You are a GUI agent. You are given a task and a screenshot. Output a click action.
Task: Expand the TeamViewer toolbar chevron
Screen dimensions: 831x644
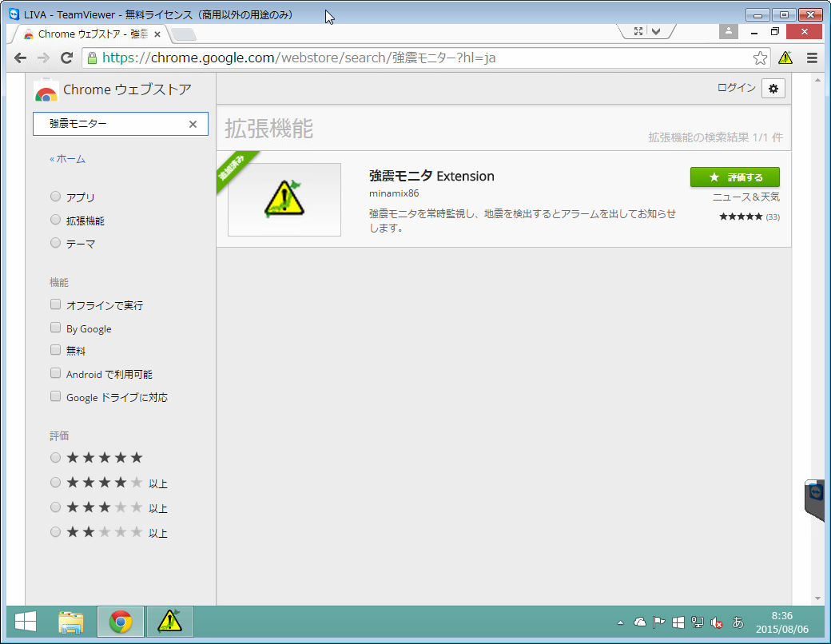point(656,31)
